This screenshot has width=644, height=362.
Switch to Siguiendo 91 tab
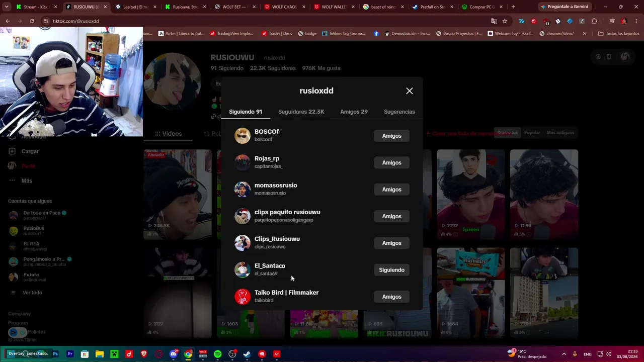(x=246, y=112)
